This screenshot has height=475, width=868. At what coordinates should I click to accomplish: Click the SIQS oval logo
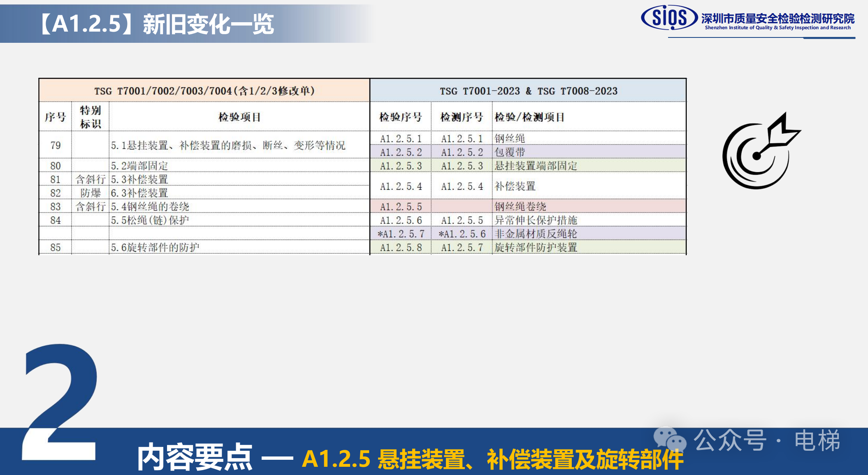click(668, 17)
